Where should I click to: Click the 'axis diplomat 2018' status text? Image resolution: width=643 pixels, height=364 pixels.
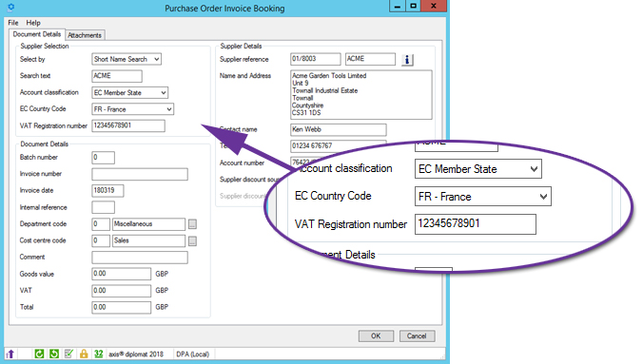(x=136, y=354)
